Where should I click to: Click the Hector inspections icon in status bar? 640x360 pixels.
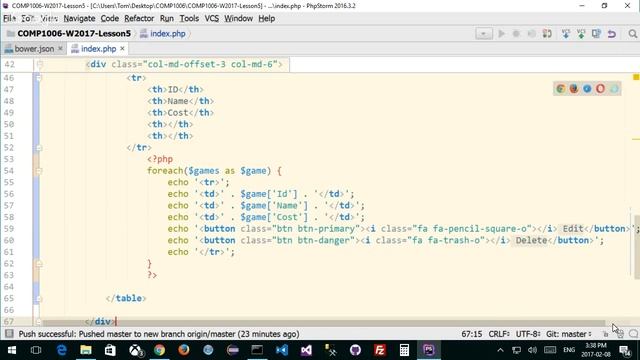pos(620,334)
